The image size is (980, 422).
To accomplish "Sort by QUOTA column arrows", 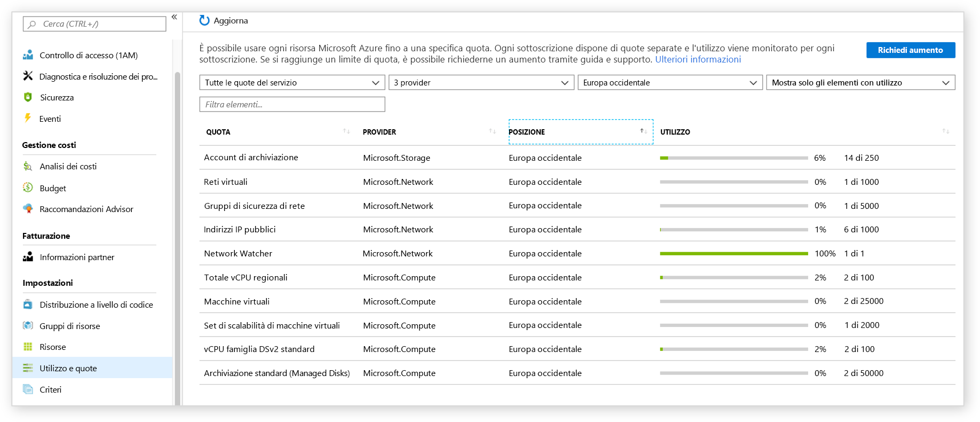I will 346,131.
